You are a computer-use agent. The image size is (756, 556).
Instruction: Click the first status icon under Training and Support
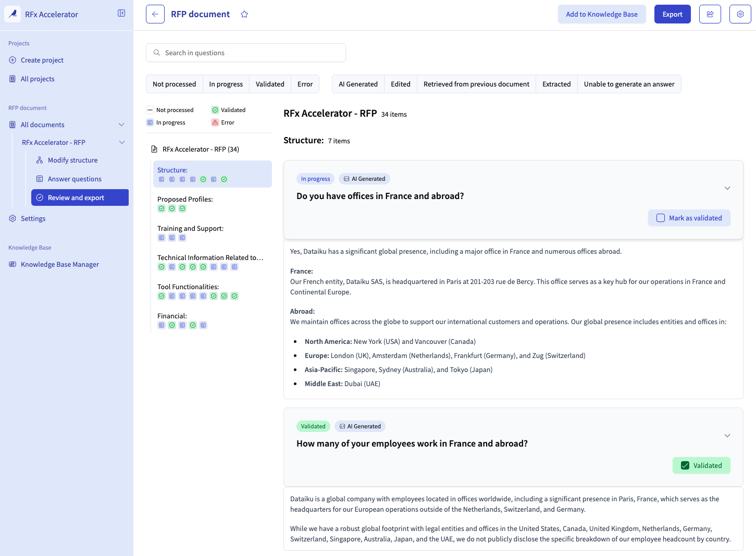(x=162, y=238)
